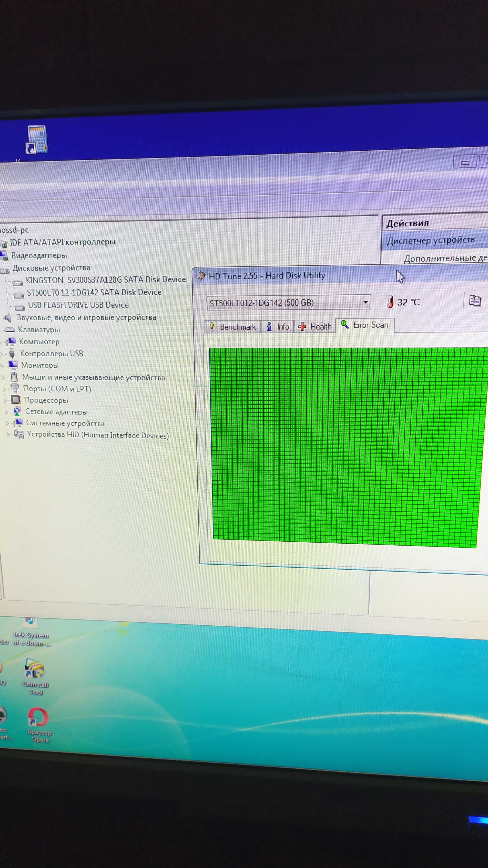This screenshot has height=868, width=488.
Task: Click the Сетевые адаптеры icon
Action: (17, 412)
